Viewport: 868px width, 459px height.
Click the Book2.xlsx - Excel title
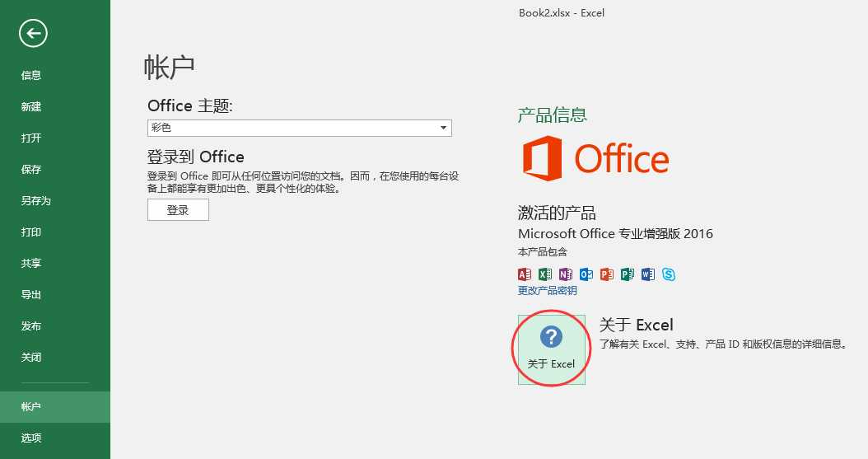(x=562, y=12)
